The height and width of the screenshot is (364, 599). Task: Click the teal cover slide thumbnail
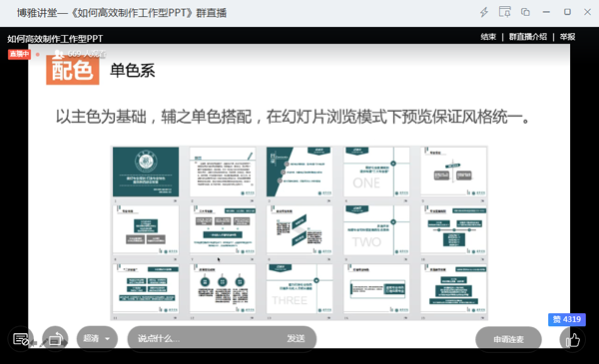[146, 173]
